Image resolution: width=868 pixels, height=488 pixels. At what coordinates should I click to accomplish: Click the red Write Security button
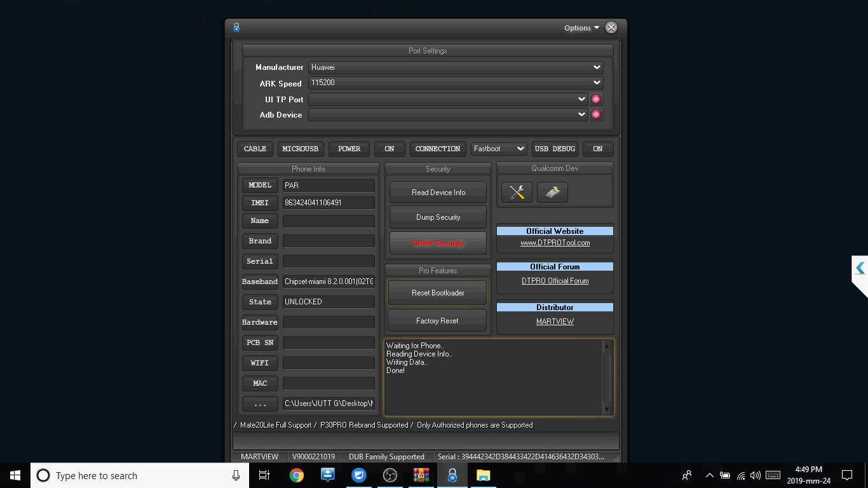click(438, 243)
